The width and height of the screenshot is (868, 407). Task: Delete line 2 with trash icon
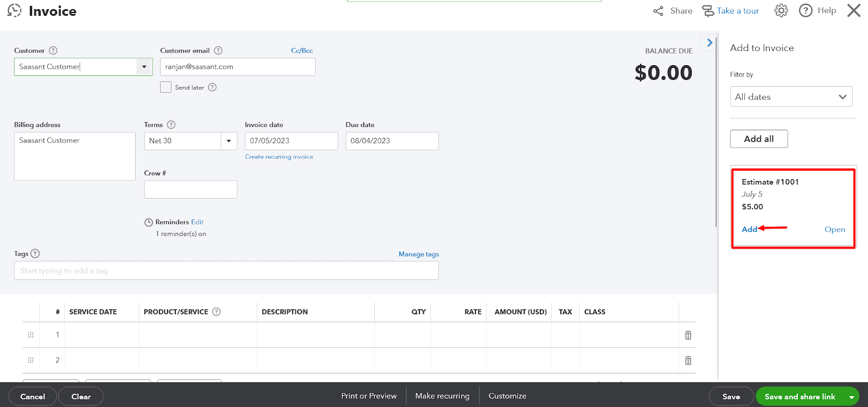(x=688, y=360)
